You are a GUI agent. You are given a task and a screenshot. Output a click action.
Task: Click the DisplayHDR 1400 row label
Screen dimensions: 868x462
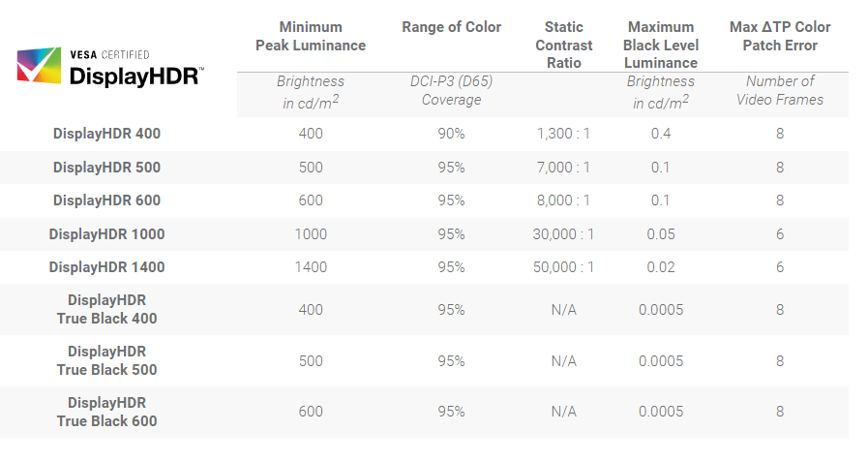pyautogui.click(x=106, y=267)
